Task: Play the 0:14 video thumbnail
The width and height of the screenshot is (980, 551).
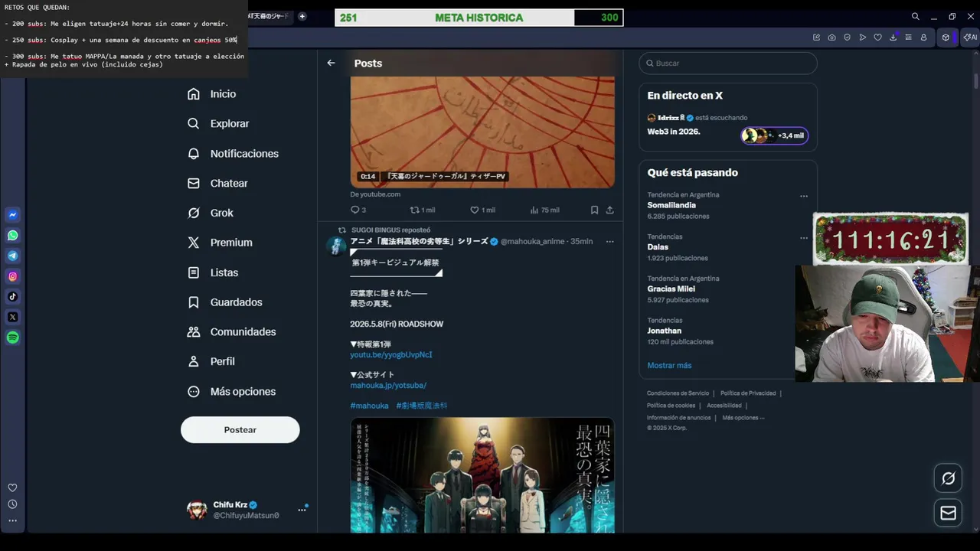Action: point(482,132)
